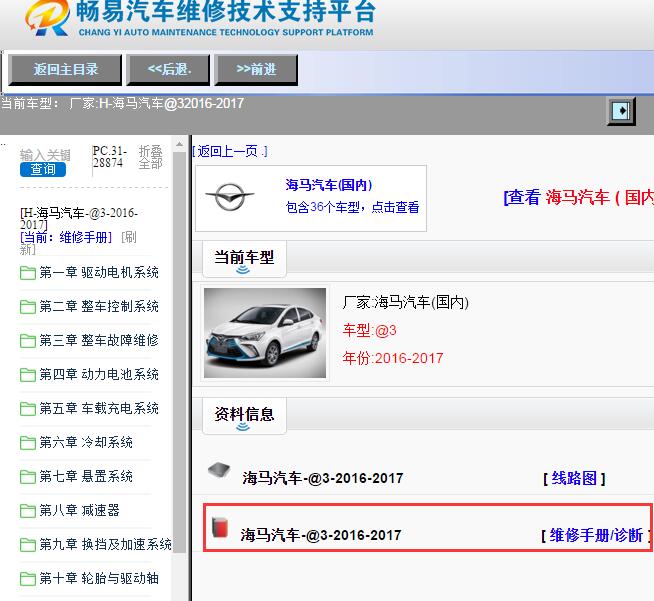Go forward with the >>前进 button
This screenshot has height=601, width=654.
(256, 70)
